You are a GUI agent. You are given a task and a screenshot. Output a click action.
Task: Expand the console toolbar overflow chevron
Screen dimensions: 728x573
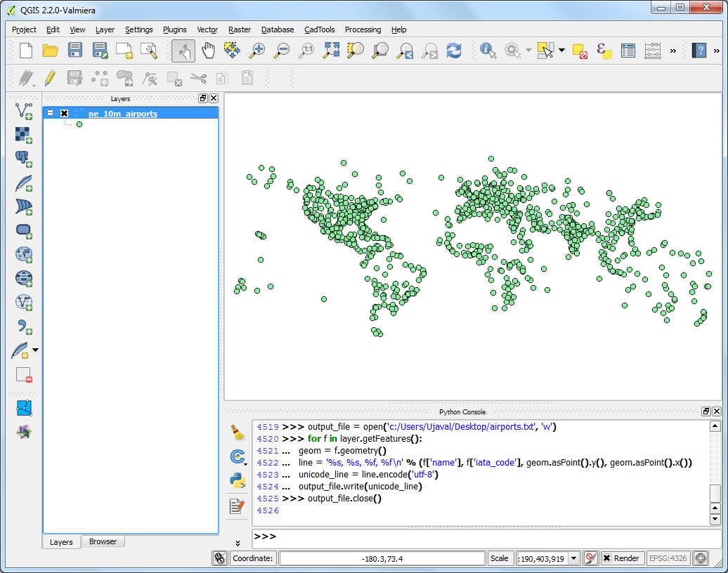[238, 543]
